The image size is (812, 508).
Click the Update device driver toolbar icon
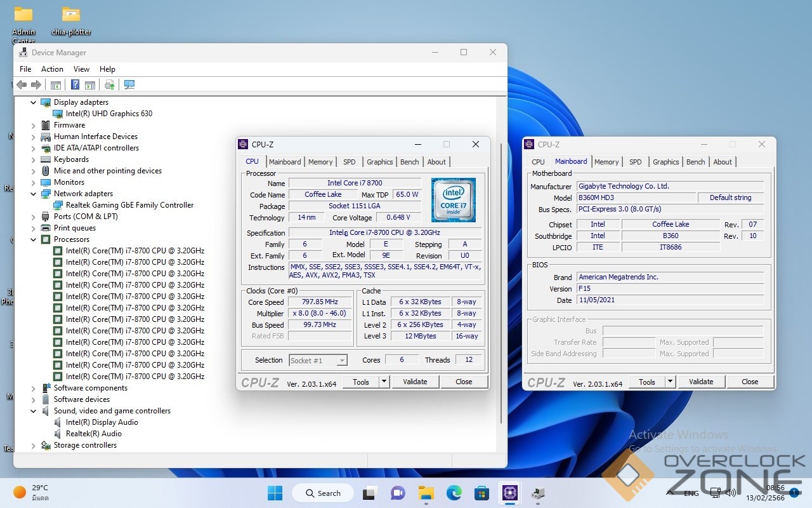tap(109, 85)
